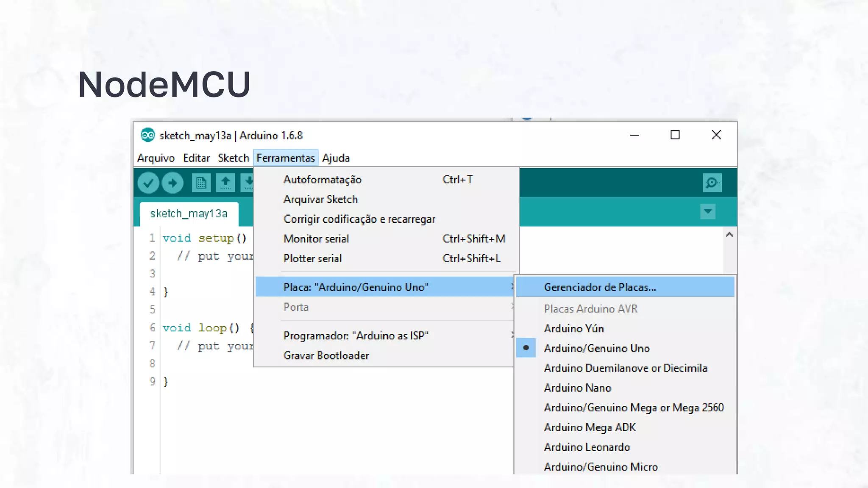Screen dimensions: 868x488
Task: Open the Serial Monitor magnifier icon
Action: point(712,183)
